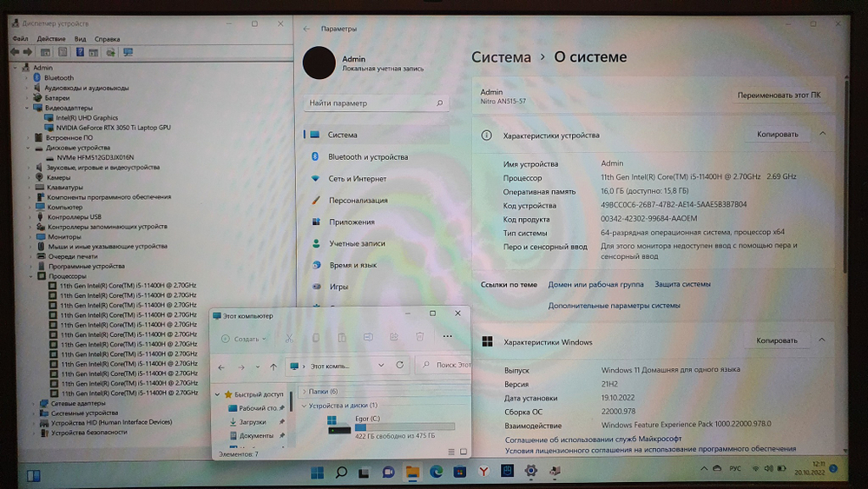The image size is (868, 489).
Task: Click the Explorer search box Поиск
Action: click(445, 365)
